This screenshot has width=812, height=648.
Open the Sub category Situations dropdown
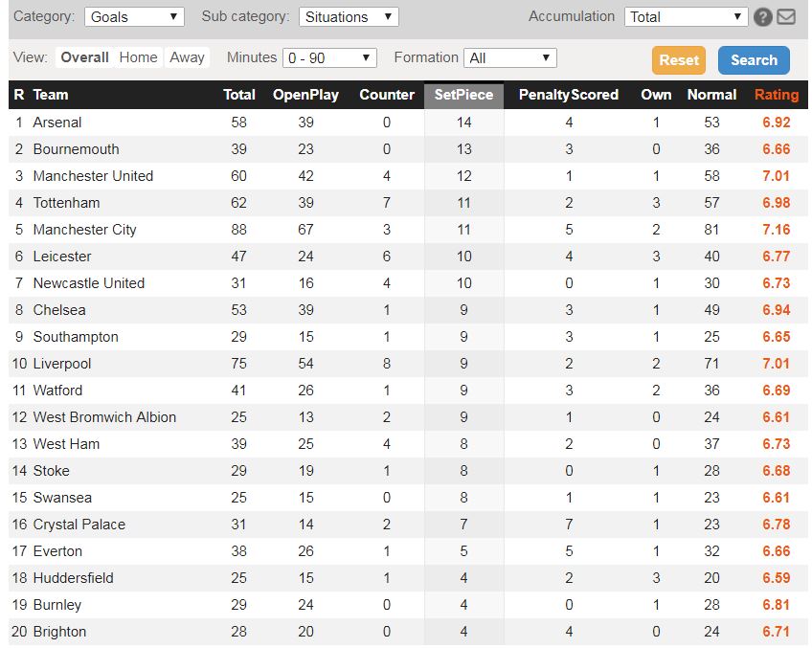[x=349, y=16]
